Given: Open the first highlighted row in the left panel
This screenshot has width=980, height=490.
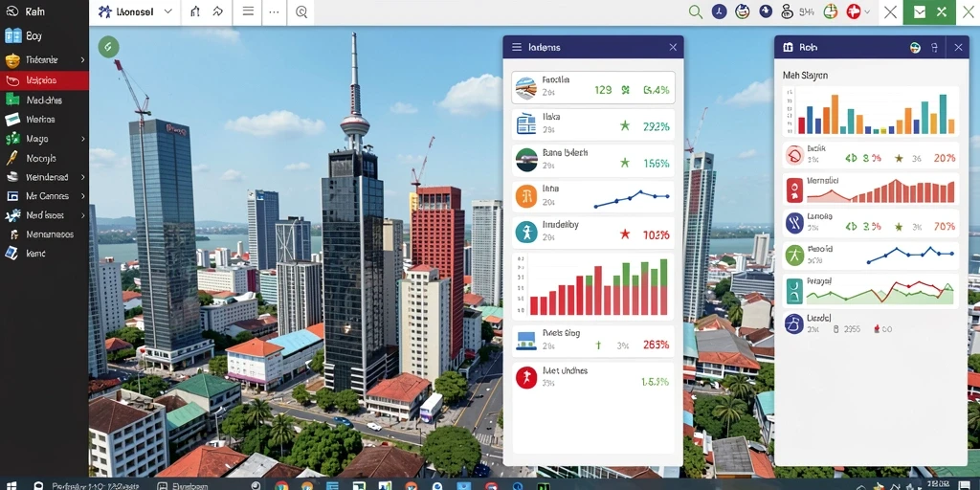Looking at the screenshot, I should pyautogui.click(x=593, y=87).
